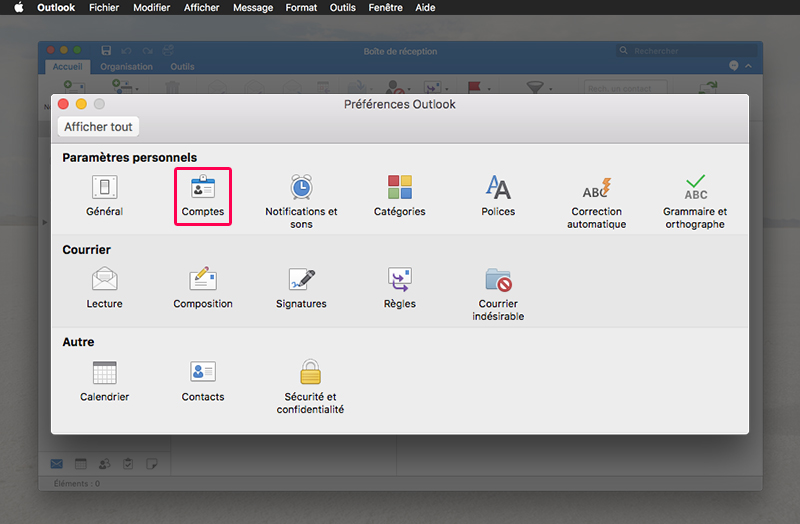Open the Apple menu

coord(19,7)
